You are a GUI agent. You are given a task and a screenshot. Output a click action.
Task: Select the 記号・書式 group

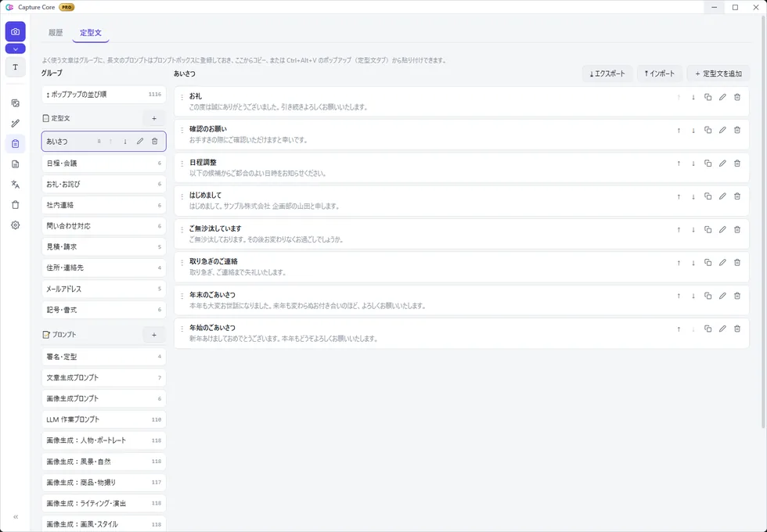pyautogui.click(x=103, y=310)
